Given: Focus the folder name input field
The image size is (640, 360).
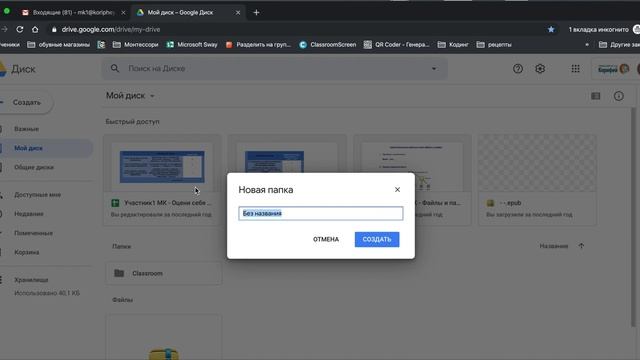Looking at the screenshot, I should [x=320, y=213].
